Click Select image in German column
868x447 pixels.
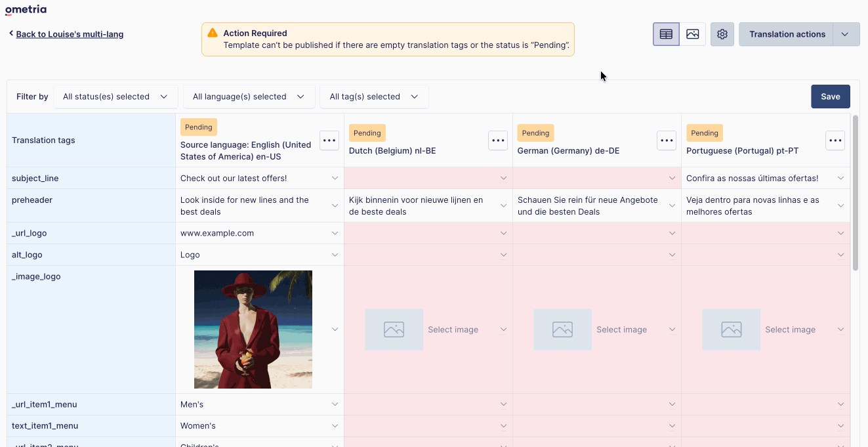[x=621, y=330]
